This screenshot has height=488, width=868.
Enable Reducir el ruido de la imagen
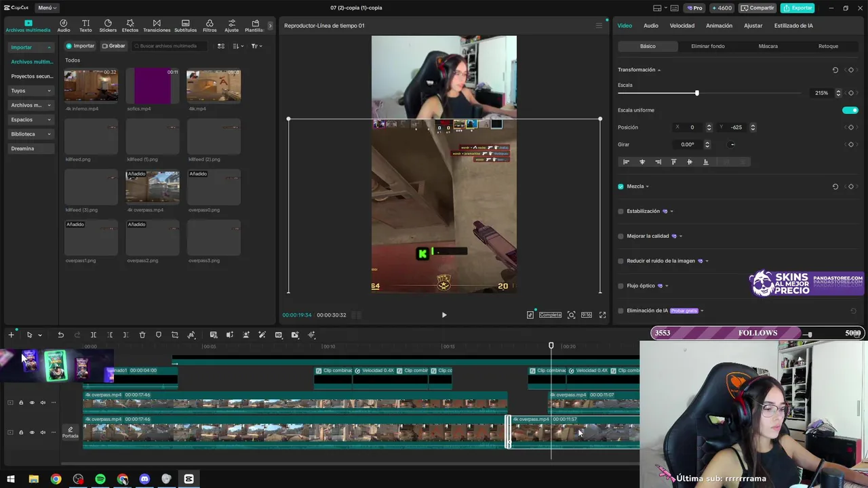(x=620, y=261)
